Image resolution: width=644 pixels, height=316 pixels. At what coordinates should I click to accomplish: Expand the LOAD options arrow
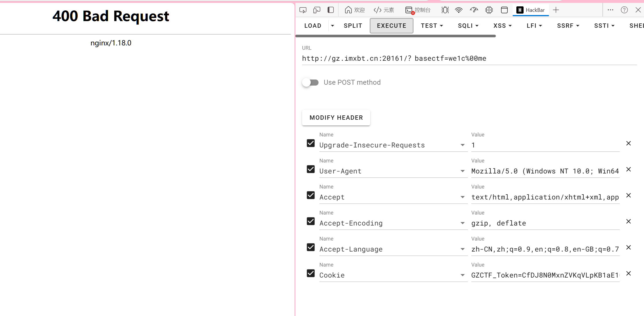click(332, 26)
